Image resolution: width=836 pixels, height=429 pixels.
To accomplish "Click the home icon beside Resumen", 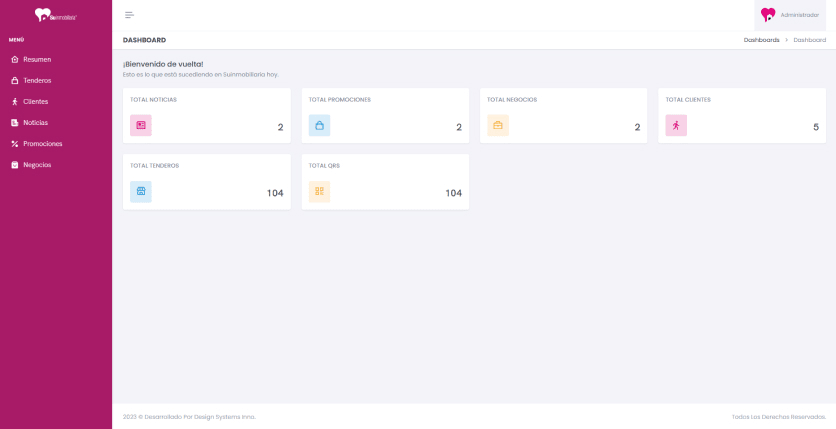I will coord(15,59).
